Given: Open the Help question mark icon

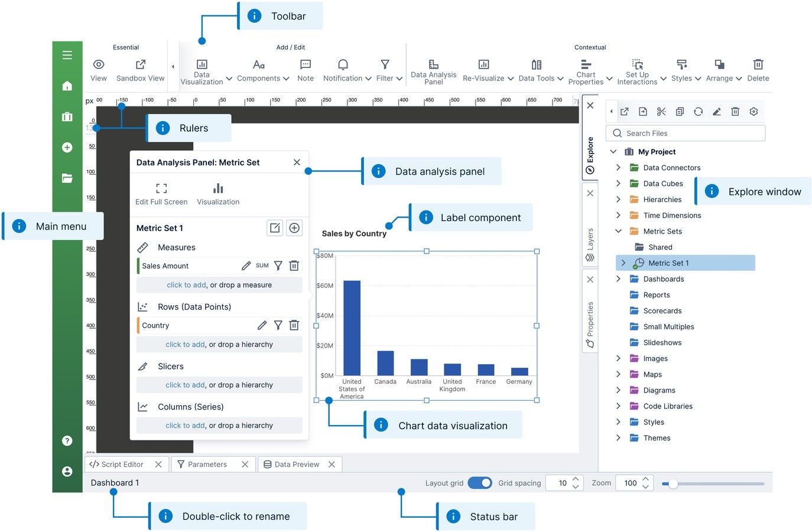Looking at the screenshot, I should point(67,440).
